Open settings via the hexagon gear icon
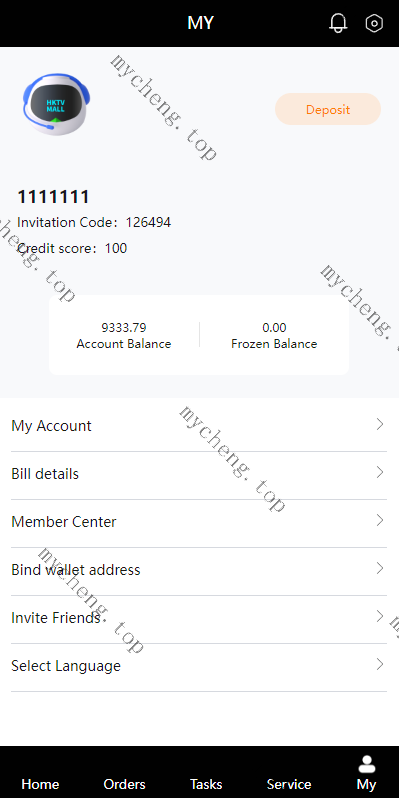 click(374, 23)
